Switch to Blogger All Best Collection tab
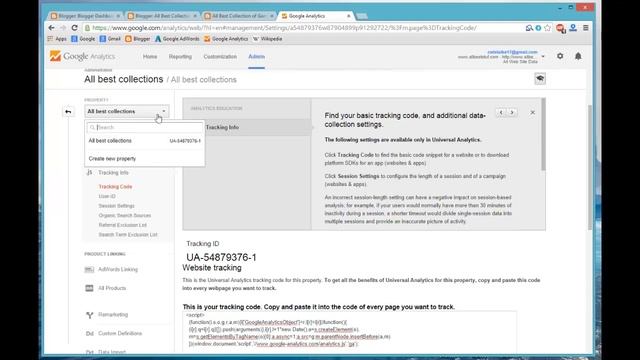The height and width of the screenshot is (360, 640). (162, 16)
